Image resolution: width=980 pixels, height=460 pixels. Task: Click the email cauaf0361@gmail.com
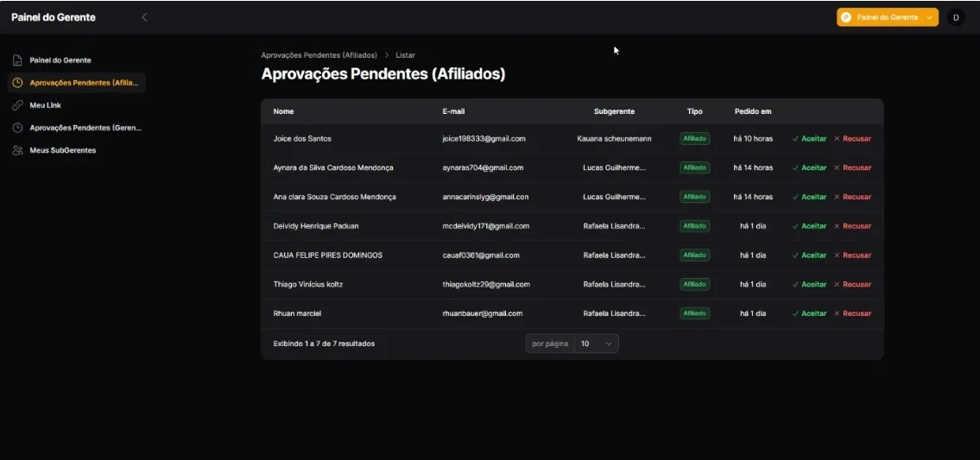tap(481, 255)
